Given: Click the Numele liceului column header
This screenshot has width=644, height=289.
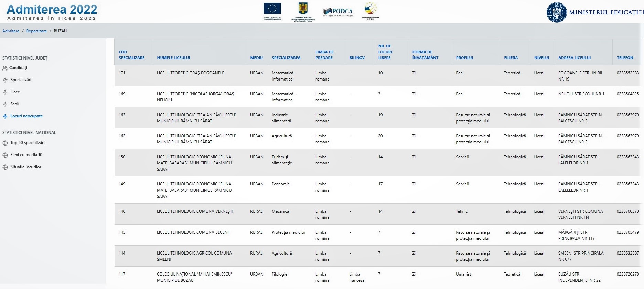Looking at the screenshot, I should pos(173,58).
